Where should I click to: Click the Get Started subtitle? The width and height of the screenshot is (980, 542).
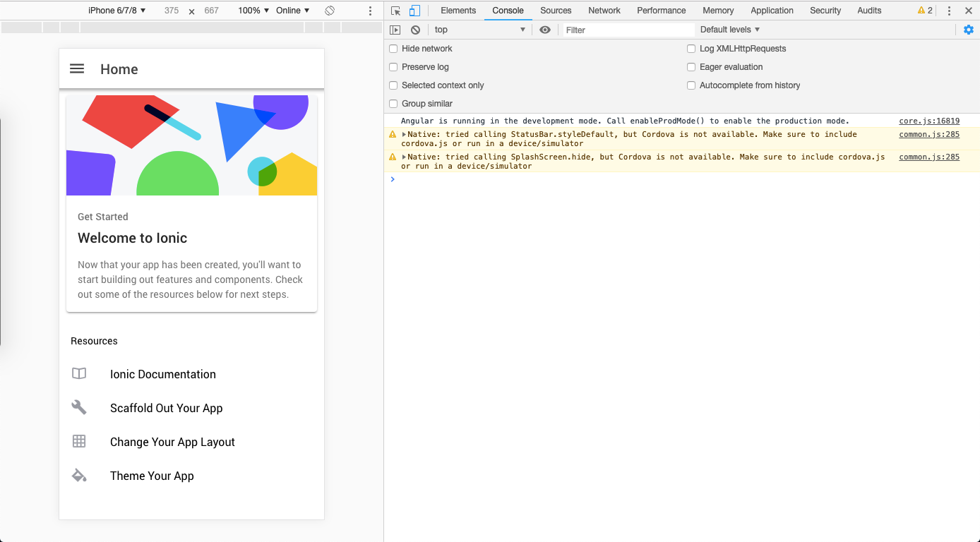click(103, 217)
